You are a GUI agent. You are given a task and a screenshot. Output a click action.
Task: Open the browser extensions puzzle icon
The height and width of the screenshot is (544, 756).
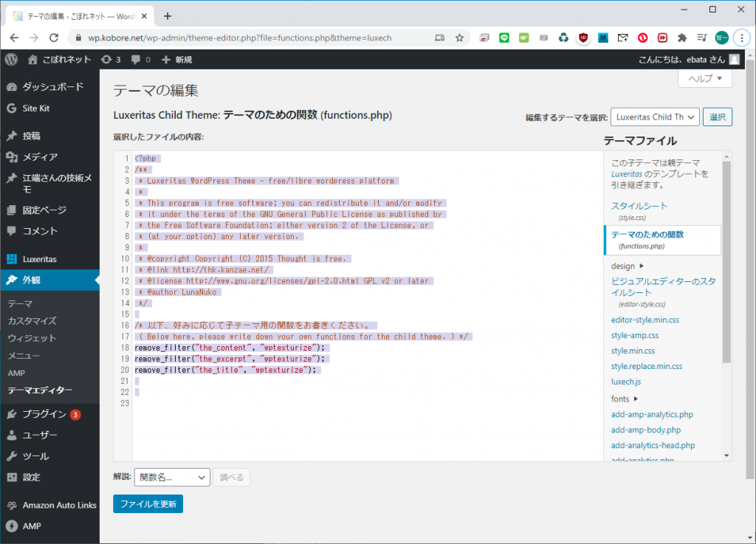click(x=682, y=37)
